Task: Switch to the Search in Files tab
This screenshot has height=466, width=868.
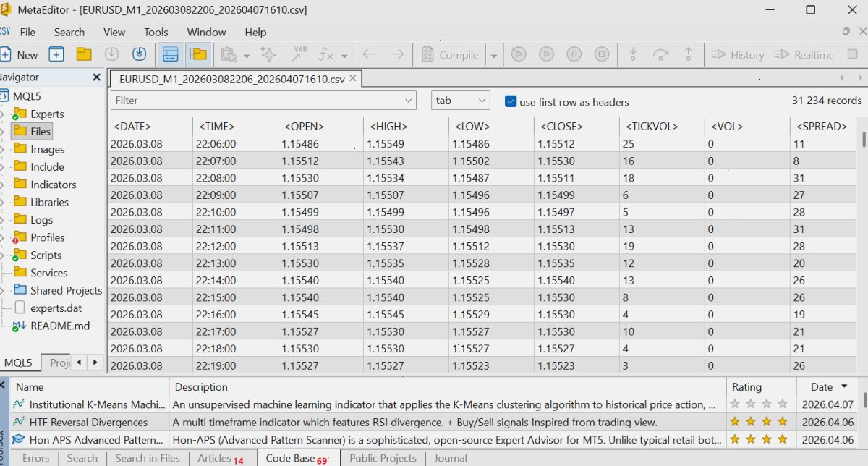Action: [x=148, y=458]
